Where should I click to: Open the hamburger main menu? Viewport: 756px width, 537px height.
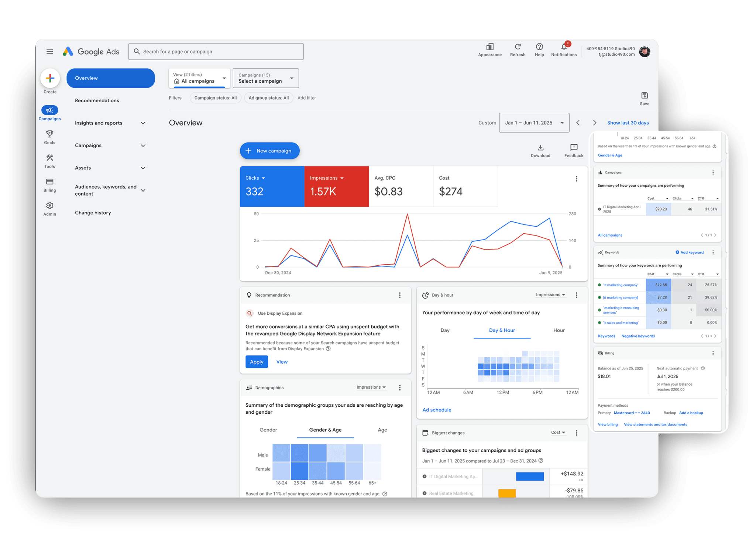[x=49, y=51]
